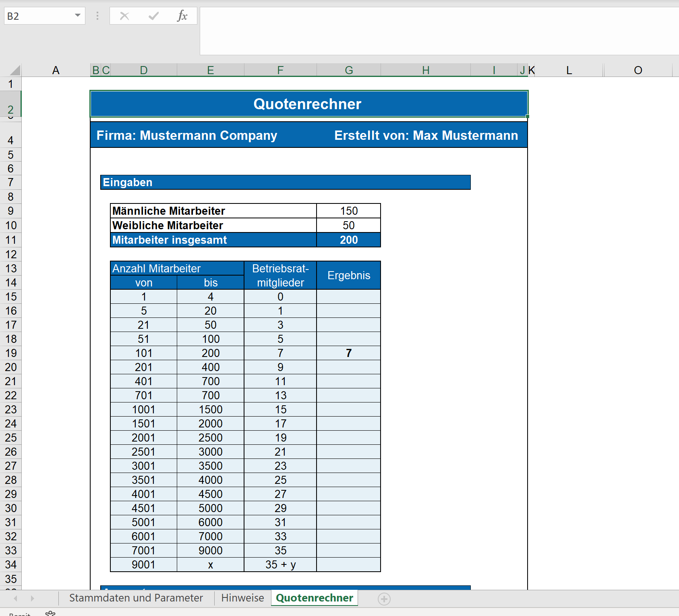Image resolution: width=679 pixels, height=616 pixels.
Task: Open the Name Box dropdown arrow
Action: (x=78, y=16)
